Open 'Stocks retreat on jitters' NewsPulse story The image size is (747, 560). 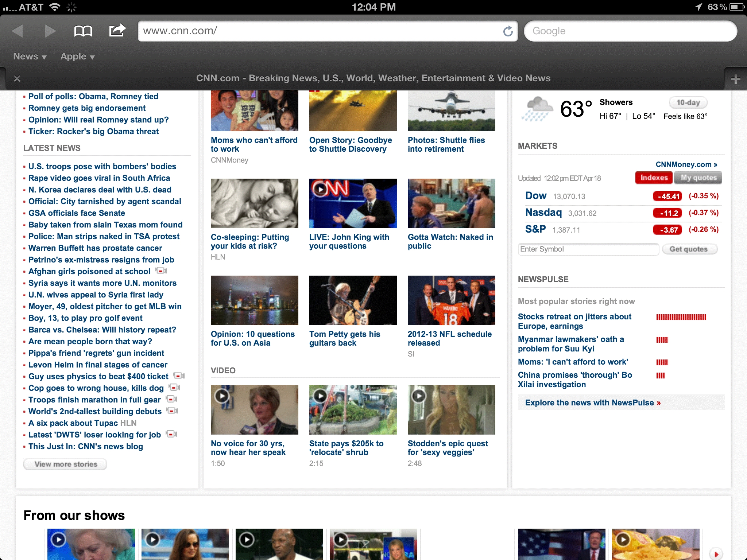pos(574,321)
